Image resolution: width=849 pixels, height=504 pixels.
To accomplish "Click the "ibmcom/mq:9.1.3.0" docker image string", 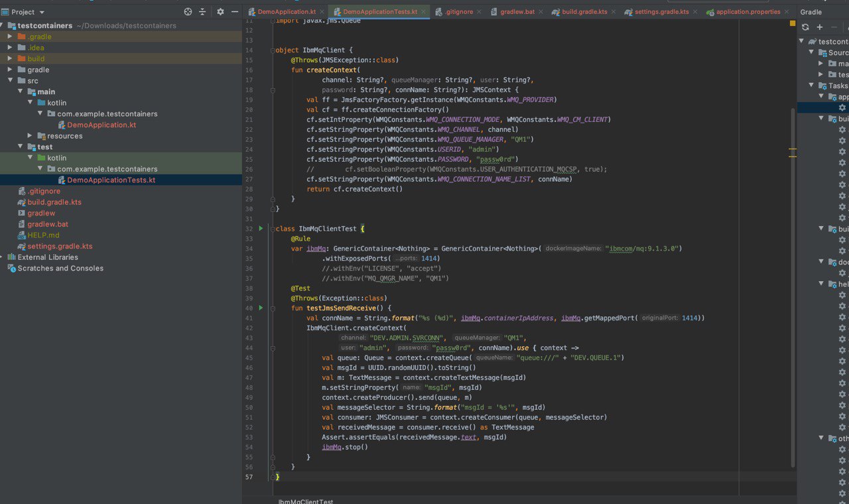I will click(x=643, y=249).
